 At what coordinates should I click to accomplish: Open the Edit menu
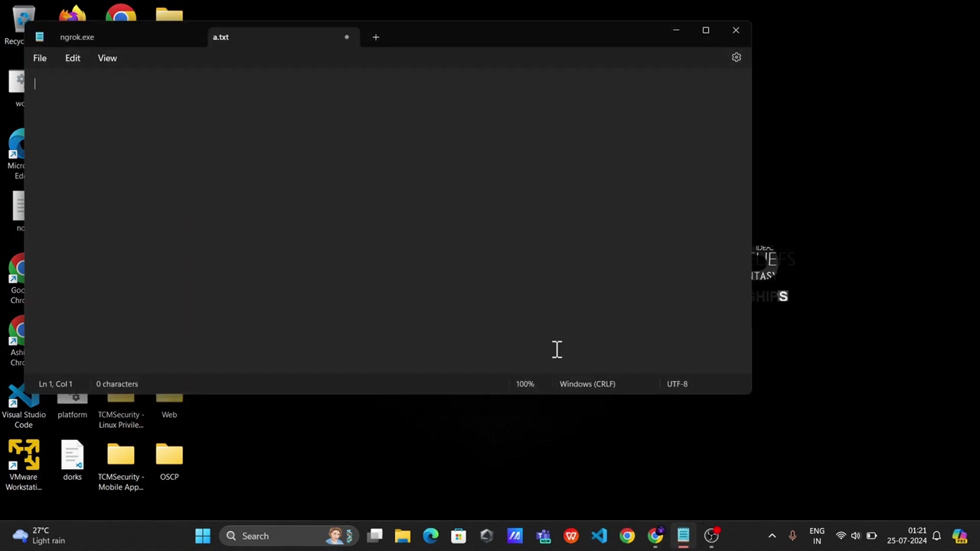click(x=73, y=58)
